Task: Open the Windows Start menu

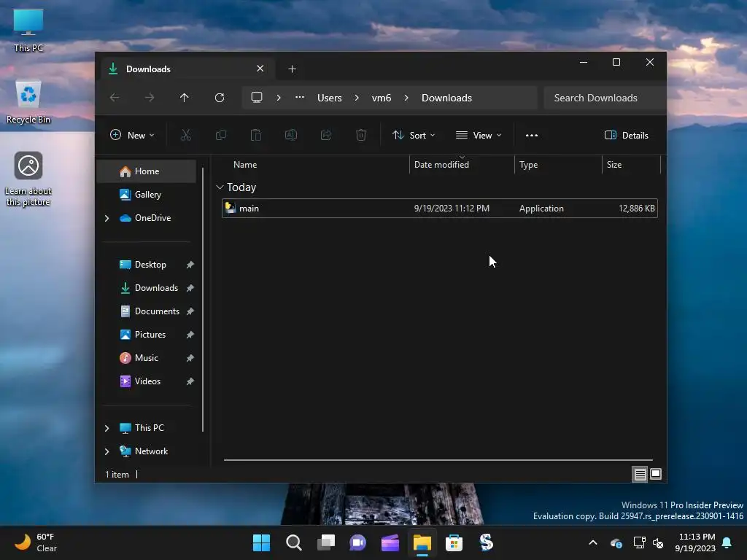Action: [261, 542]
